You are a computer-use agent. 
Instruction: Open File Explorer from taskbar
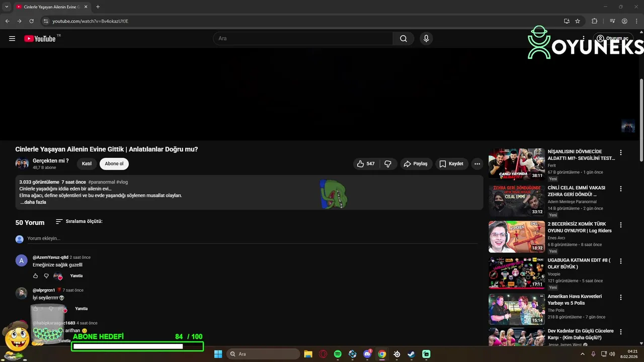click(308, 354)
